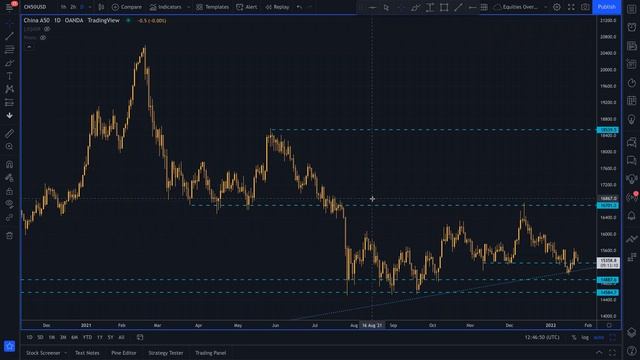Select diagonal line in favorites toolbar
640x360 pixels.
[458, 7]
